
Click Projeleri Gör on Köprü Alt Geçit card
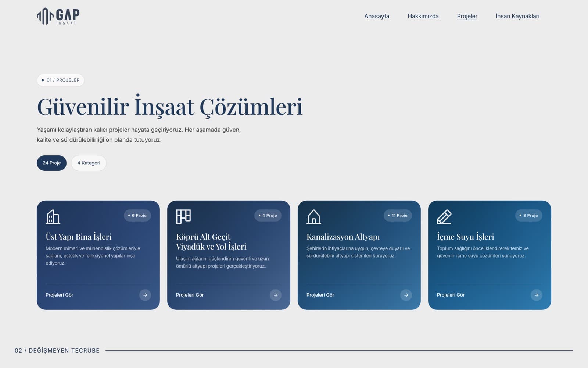point(190,295)
